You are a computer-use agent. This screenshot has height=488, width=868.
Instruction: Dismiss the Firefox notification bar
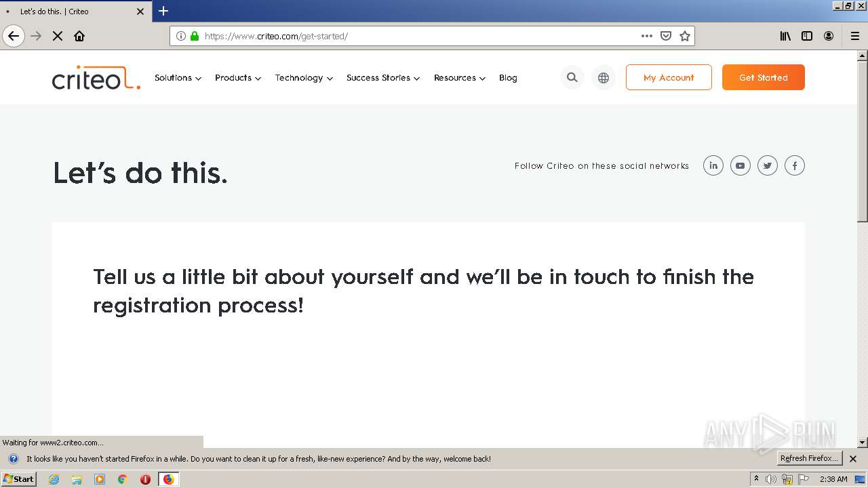pyautogui.click(x=853, y=459)
